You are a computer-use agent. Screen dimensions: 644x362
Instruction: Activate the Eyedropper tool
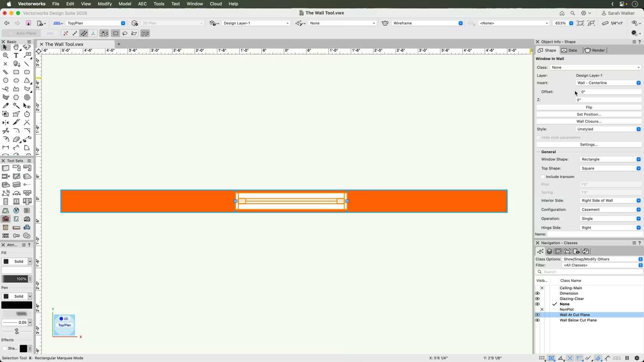click(5, 106)
